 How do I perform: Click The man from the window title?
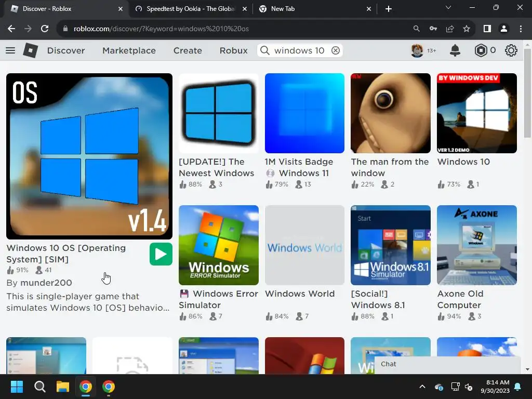point(390,168)
